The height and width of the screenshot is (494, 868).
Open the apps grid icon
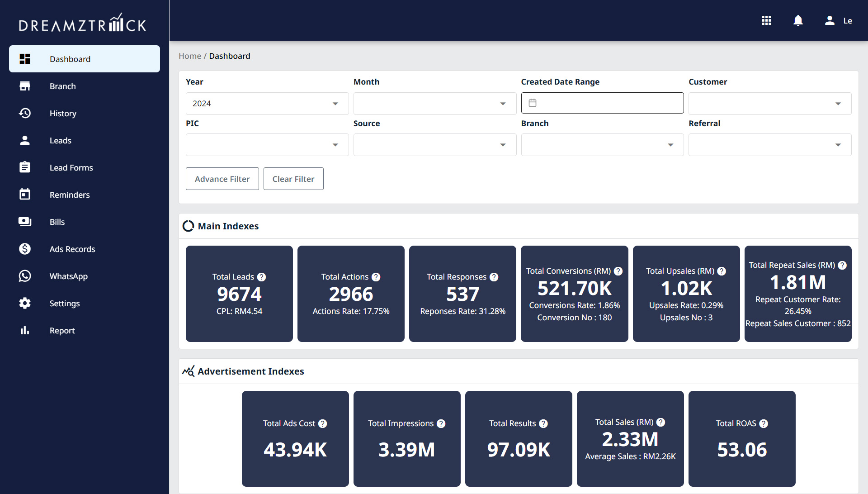click(x=766, y=20)
